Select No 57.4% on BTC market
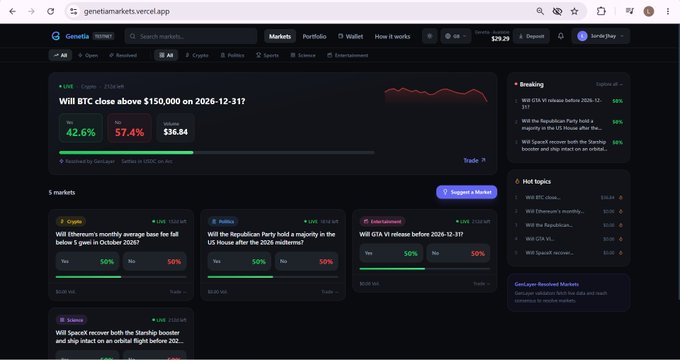 tap(129, 128)
